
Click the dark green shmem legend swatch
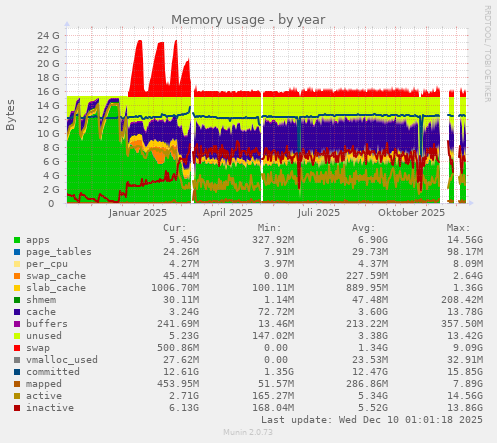pyautogui.click(x=17, y=300)
